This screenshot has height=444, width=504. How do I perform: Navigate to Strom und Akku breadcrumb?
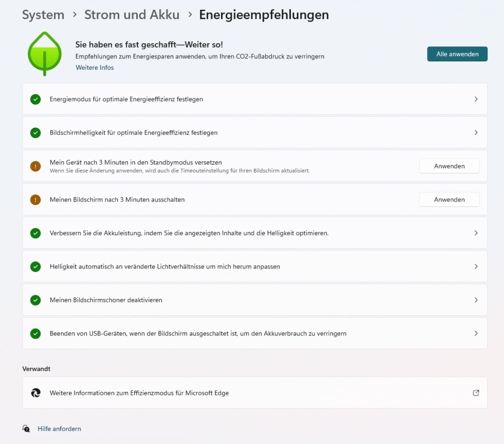[x=132, y=15]
